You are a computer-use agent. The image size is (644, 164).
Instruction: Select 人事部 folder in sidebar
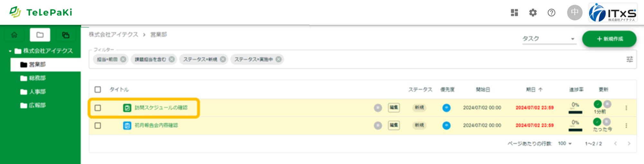(x=37, y=92)
